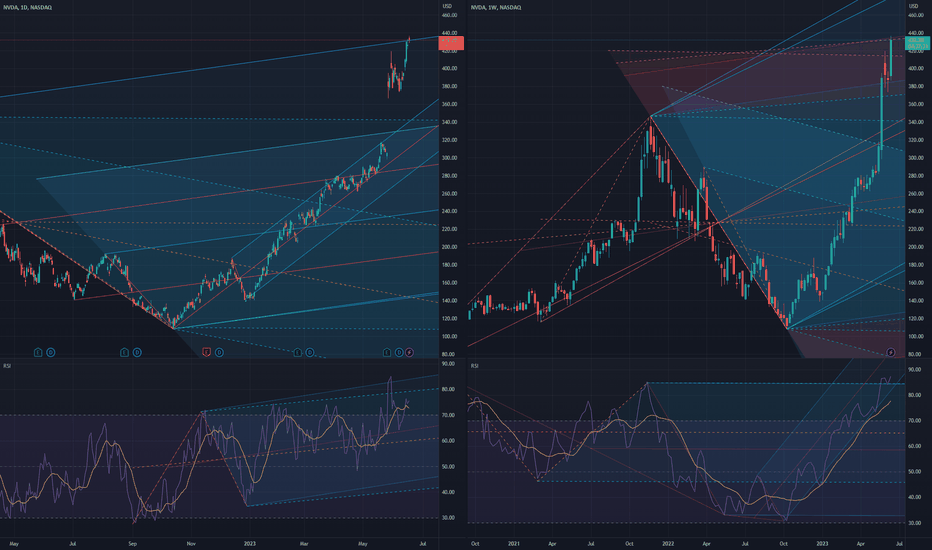This screenshot has width=932, height=550.
Task: Click the USD currency label on the daily chart
Action: pyautogui.click(x=447, y=6)
